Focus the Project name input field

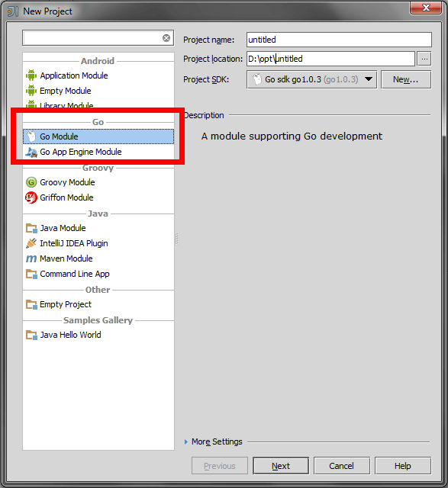point(339,40)
